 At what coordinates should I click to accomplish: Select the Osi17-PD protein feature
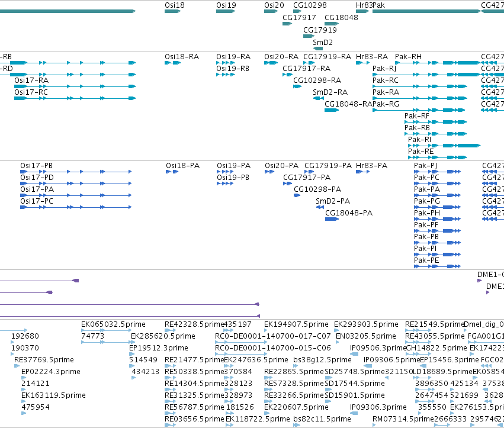pos(76,184)
